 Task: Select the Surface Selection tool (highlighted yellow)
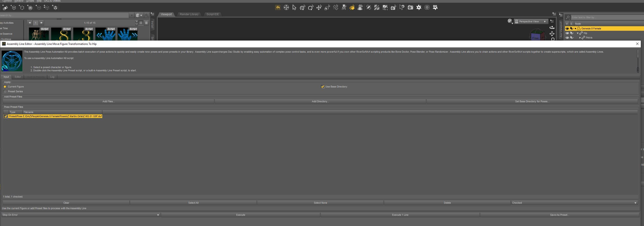(352, 8)
